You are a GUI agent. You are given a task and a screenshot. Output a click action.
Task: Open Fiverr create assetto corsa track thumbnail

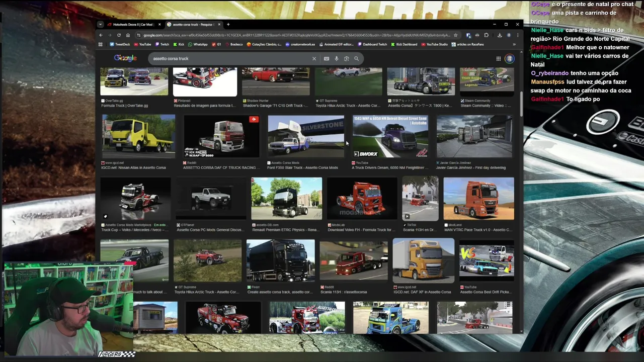pos(280,260)
